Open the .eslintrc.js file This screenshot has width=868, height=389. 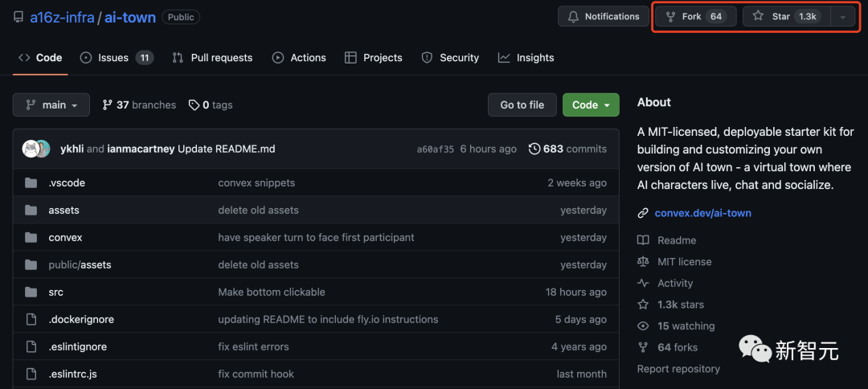coord(72,374)
